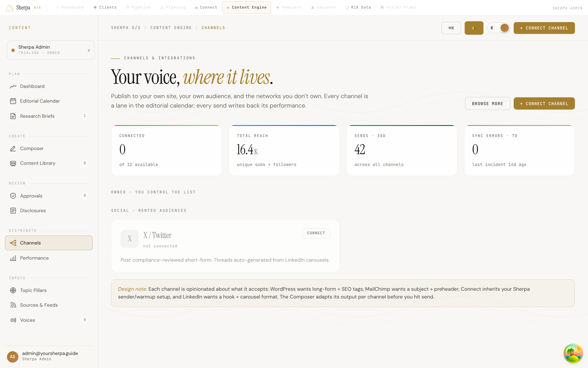Toggle the light/dark theme switch
Screen dimensions: 588x368
pyautogui.click(x=498, y=28)
